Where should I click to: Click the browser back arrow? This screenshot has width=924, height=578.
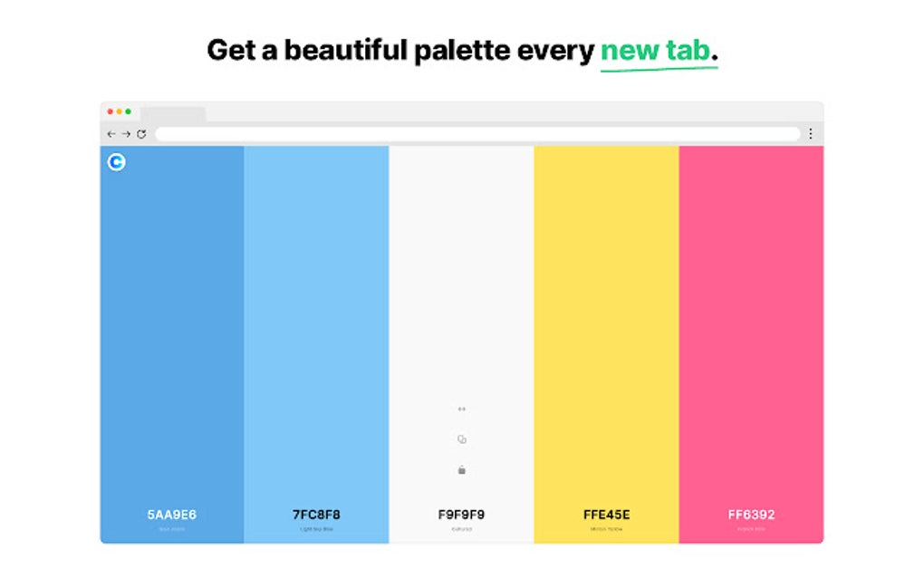point(110,133)
